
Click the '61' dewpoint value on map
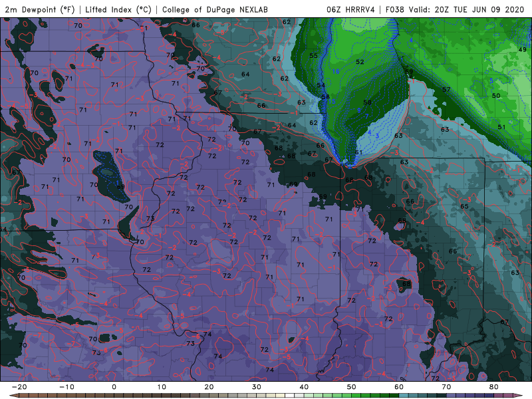358,152
